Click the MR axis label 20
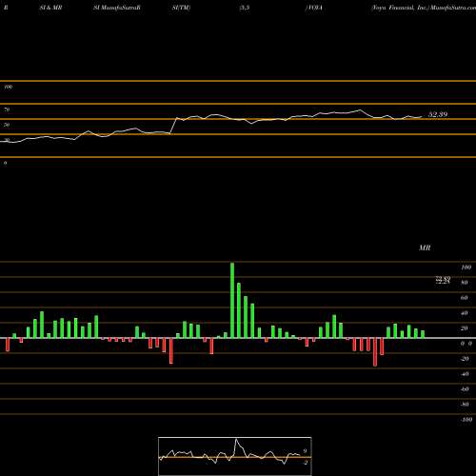The height and width of the screenshot is (476, 476). (465, 328)
